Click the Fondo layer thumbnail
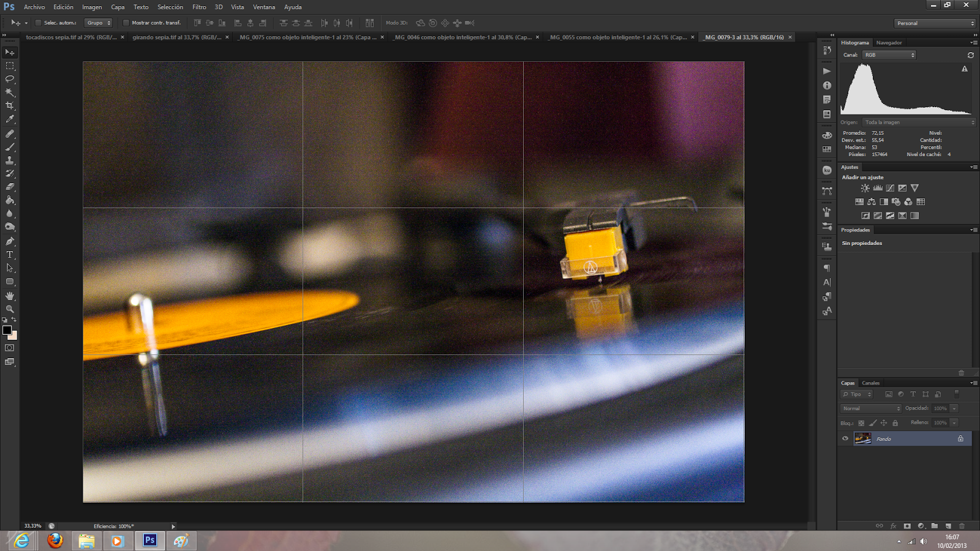 [862, 438]
